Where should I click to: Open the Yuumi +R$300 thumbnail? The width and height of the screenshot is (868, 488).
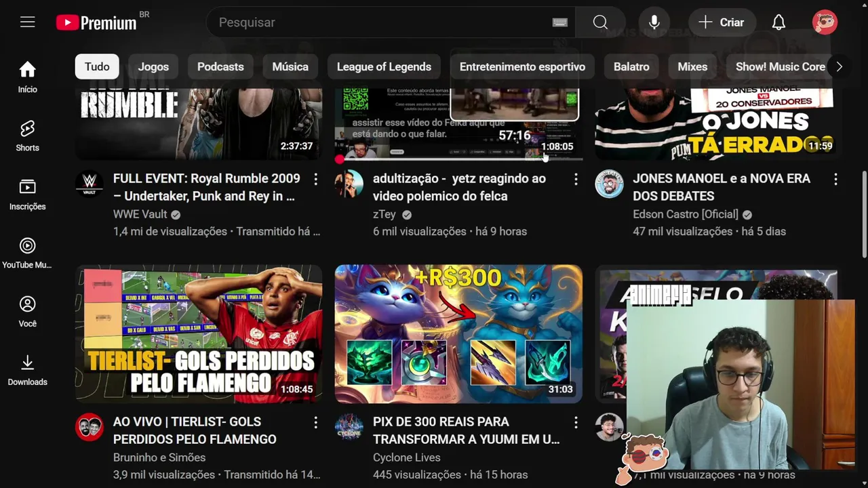[x=458, y=334]
